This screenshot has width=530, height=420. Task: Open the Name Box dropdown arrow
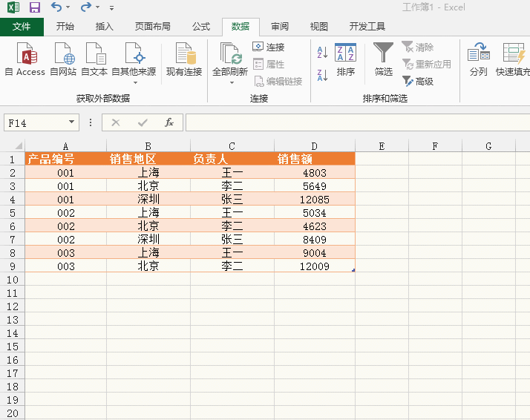tap(71, 122)
